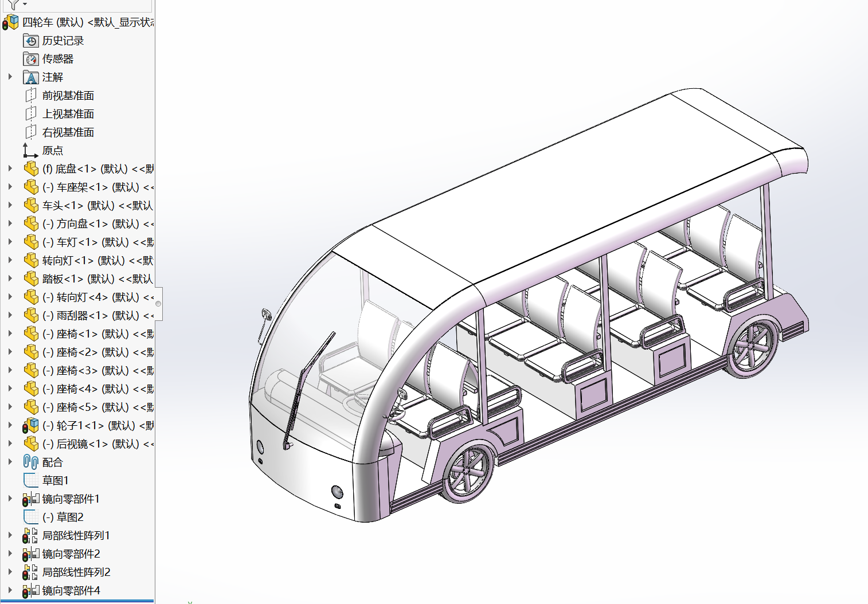Click the 原点 origin icon

[x=31, y=151]
